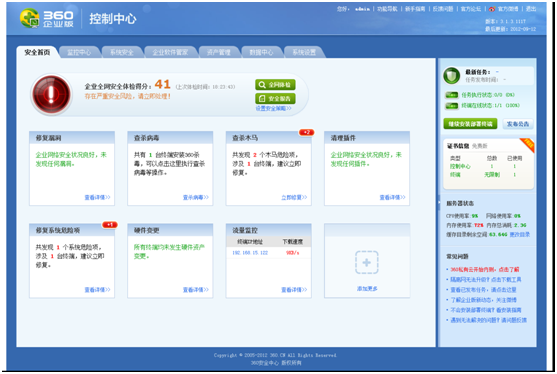
Task: Select the 安全首页 tab
Action: pos(37,52)
